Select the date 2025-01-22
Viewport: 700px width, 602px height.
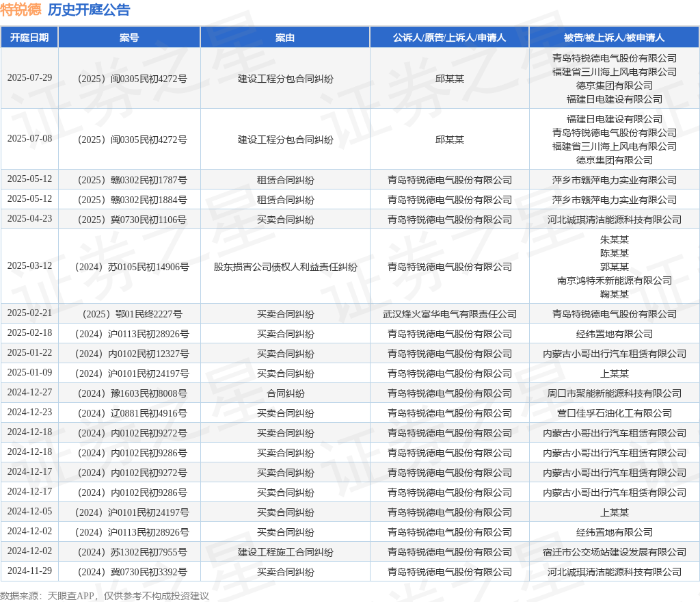29,353
